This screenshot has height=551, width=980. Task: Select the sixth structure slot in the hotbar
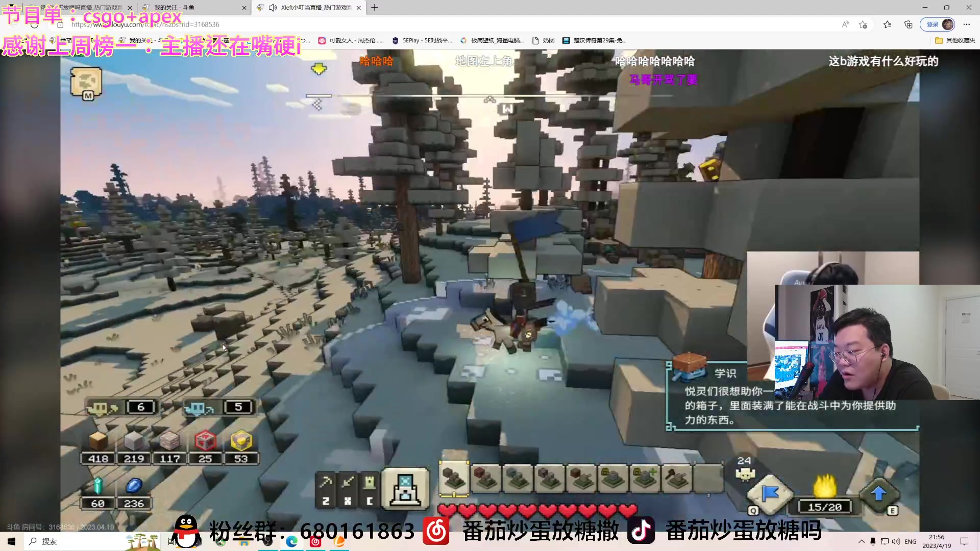coord(612,479)
